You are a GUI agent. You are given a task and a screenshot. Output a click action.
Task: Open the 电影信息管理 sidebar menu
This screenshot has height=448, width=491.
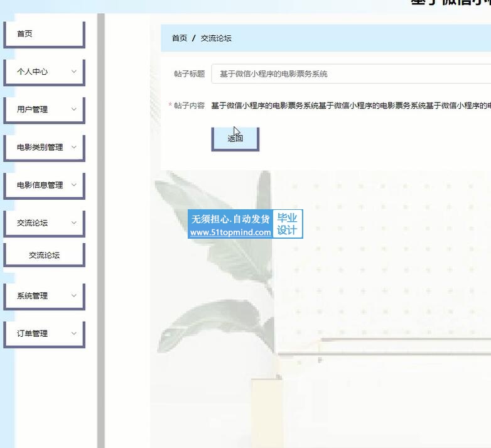[44, 185]
